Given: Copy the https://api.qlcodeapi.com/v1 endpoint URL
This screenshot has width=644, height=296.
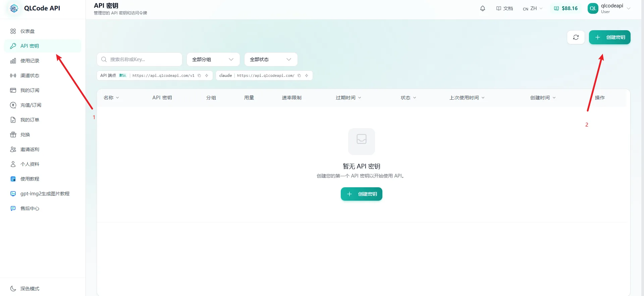Looking at the screenshot, I should click(199, 76).
